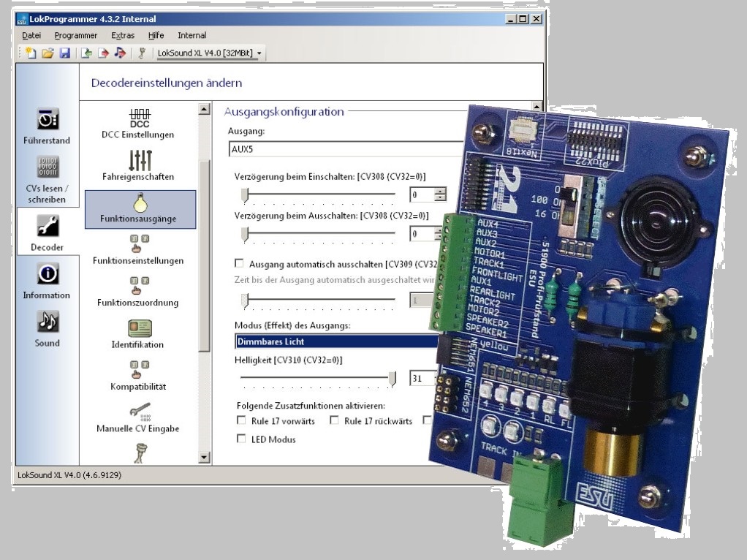Open the Internal menu

pos(192,35)
